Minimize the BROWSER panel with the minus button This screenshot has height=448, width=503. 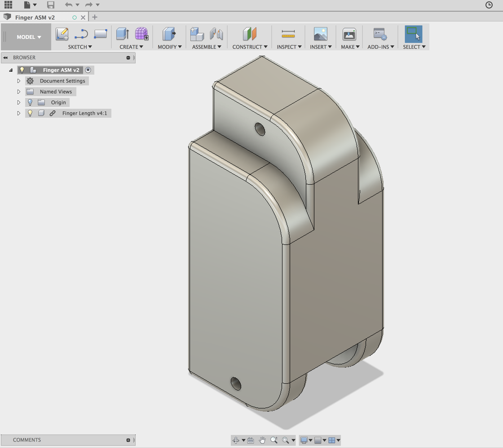click(128, 58)
